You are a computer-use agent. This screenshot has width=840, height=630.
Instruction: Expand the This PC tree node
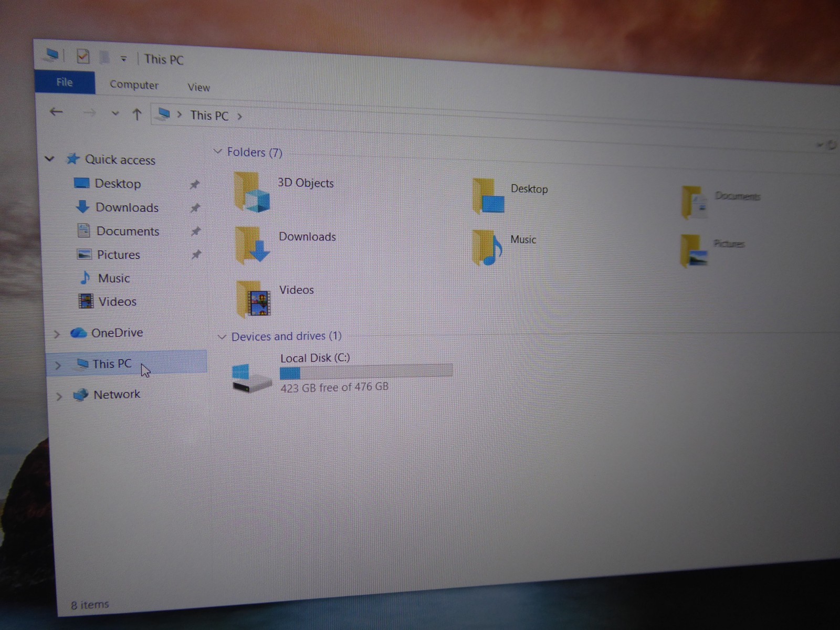pos(58,365)
